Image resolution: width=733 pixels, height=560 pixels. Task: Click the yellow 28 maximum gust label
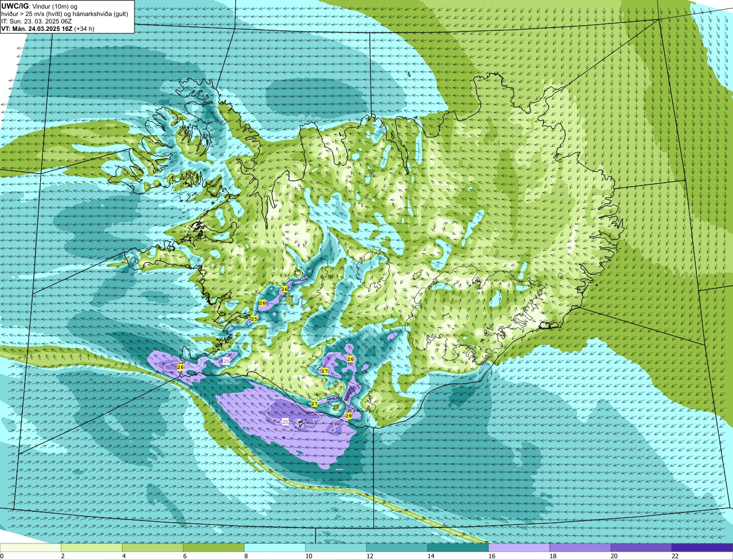click(349, 416)
